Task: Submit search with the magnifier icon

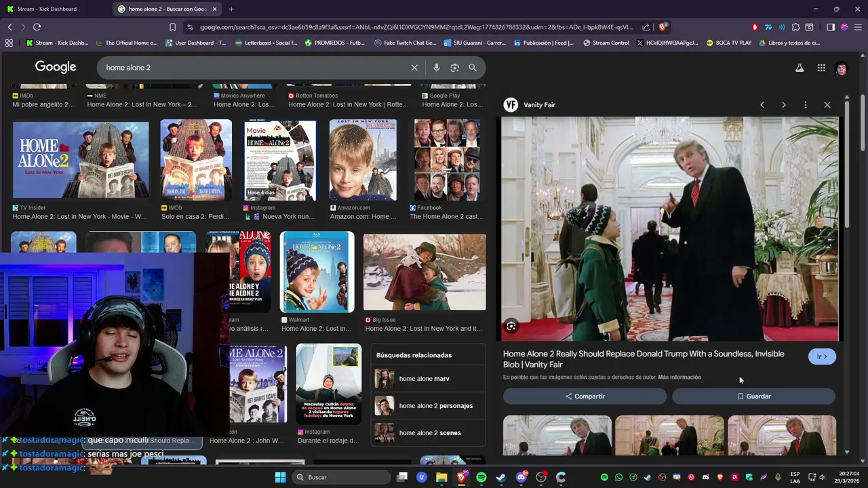Action: coord(473,68)
